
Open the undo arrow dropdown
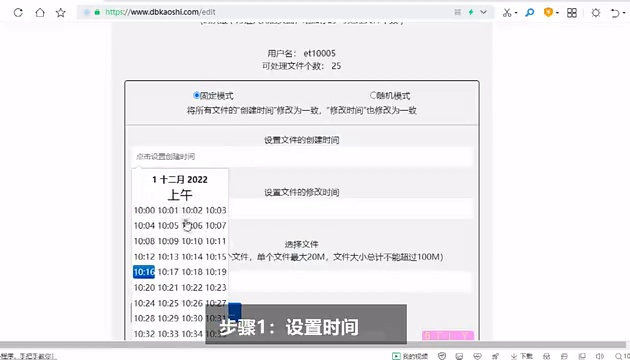pyautogui.click(x=624, y=14)
